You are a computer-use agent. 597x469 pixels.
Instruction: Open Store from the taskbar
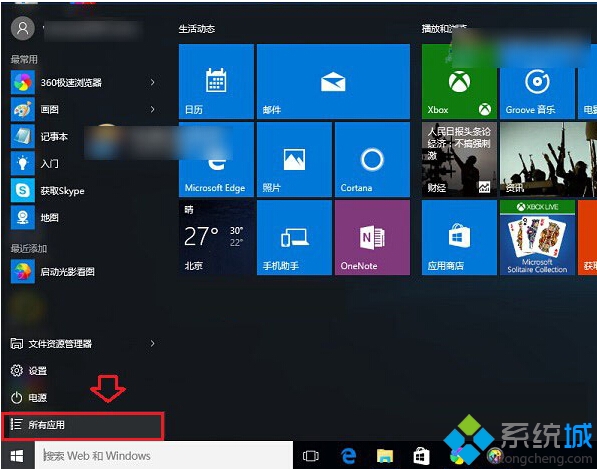(x=421, y=456)
